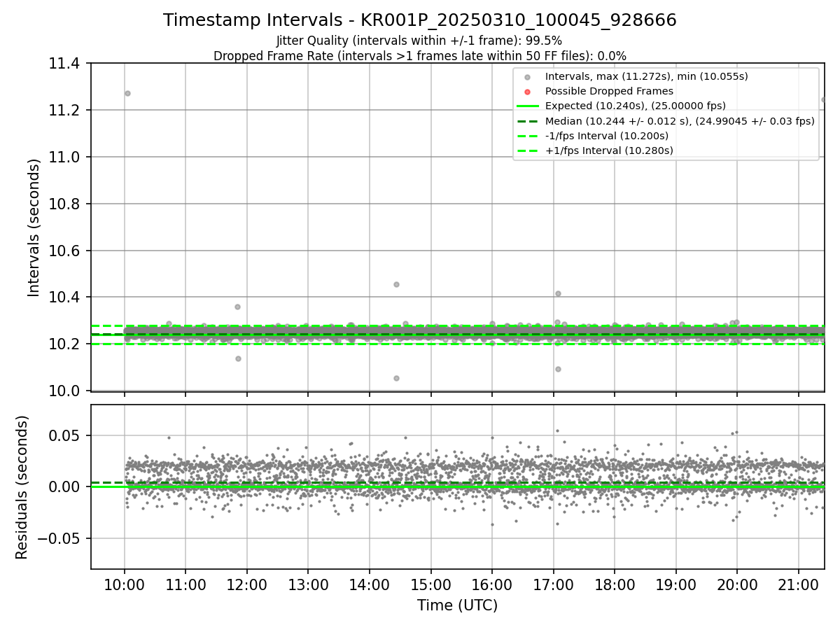Click the 'Time (UTC)' x-axis label
The height and width of the screenshot is (630, 840).
pos(458,605)
